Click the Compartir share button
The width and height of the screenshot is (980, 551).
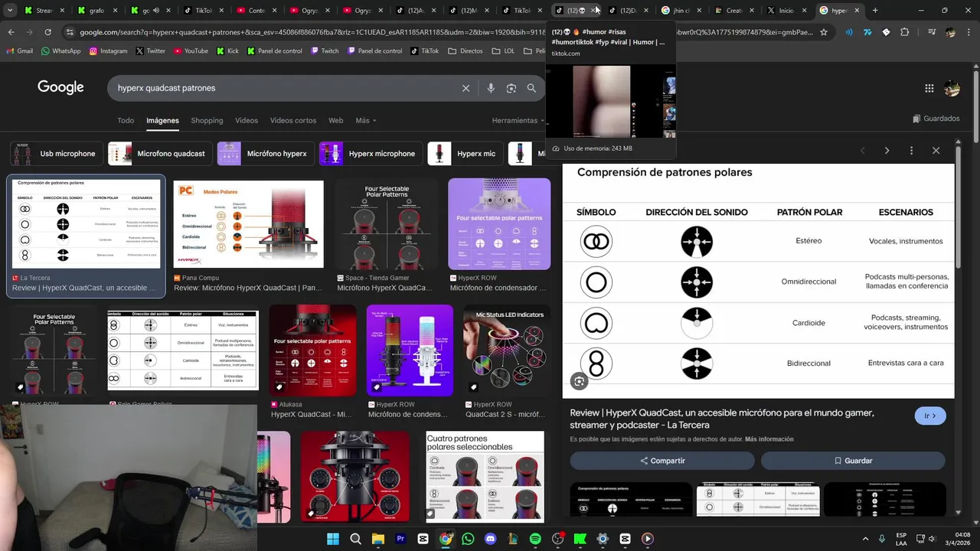coord(662,461)
